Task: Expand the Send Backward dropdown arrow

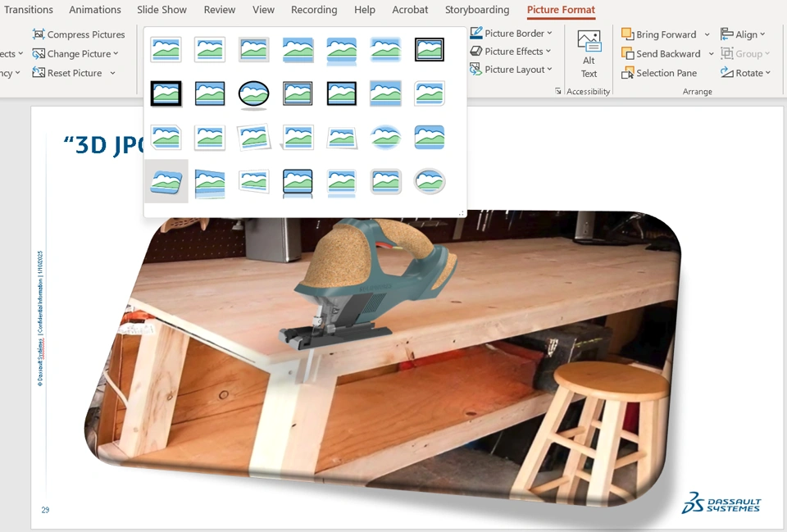Action: (x=711, y=54)
